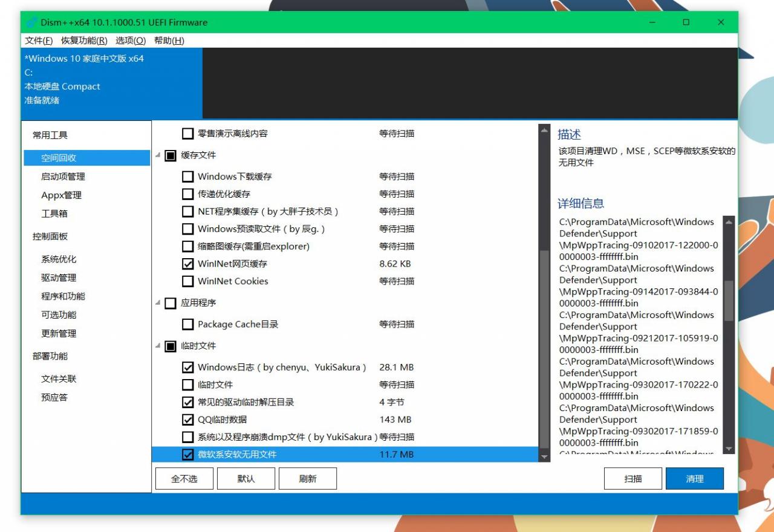Open the 选项(O) menu
774x532 pixels.
(x=131, y=41)
